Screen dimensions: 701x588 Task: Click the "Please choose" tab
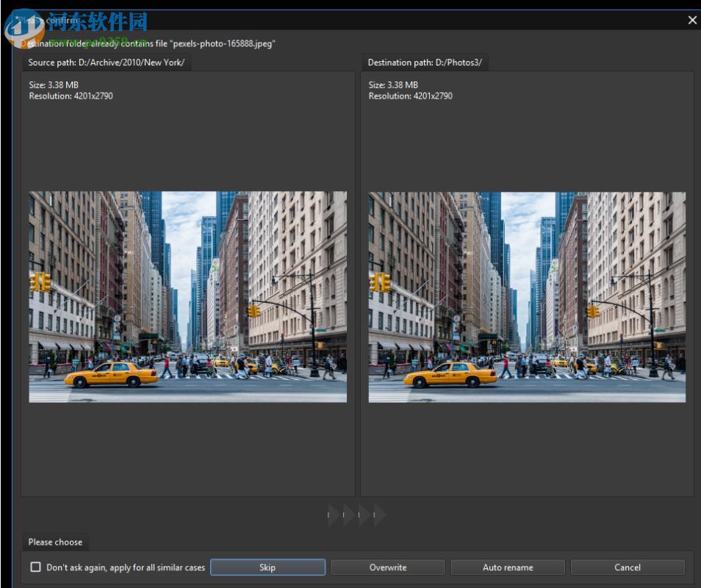pyautogui.click(x=55, y=542)
